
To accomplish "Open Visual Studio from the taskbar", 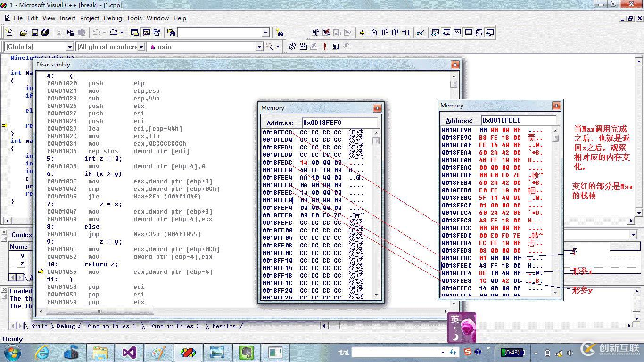I will pyautogui.click(x=129, y=352).
